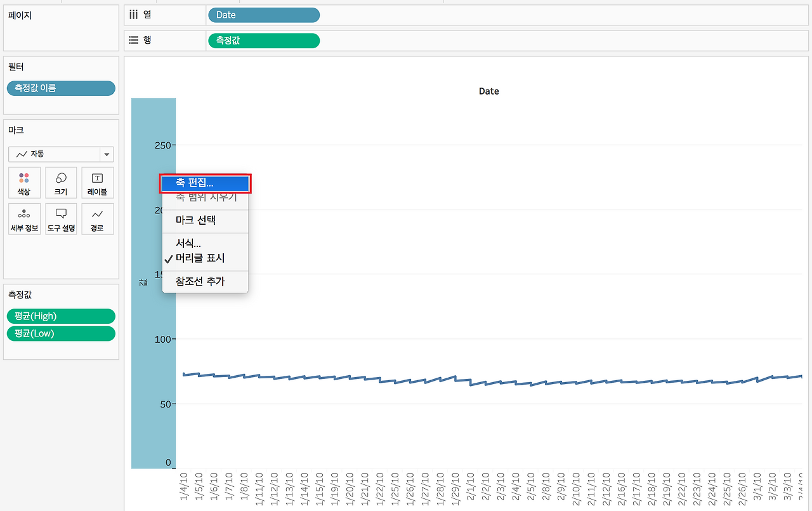Open 서식... from the context menu
The height and width of the screenshot is (511, 812).
tap(206, 243)
